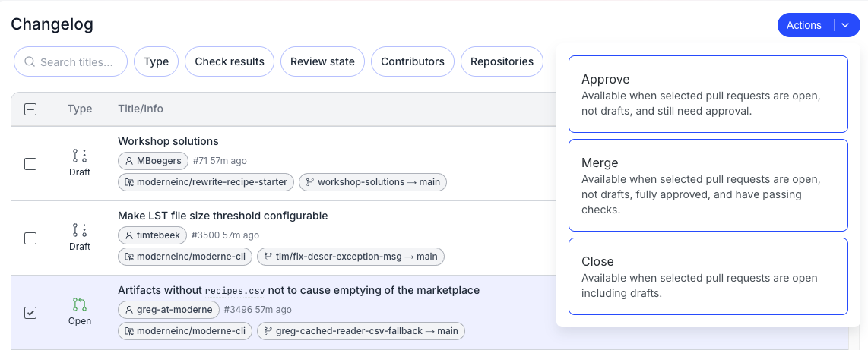Toggle the select-all checkbox in the table header

[x=30, y=109]
